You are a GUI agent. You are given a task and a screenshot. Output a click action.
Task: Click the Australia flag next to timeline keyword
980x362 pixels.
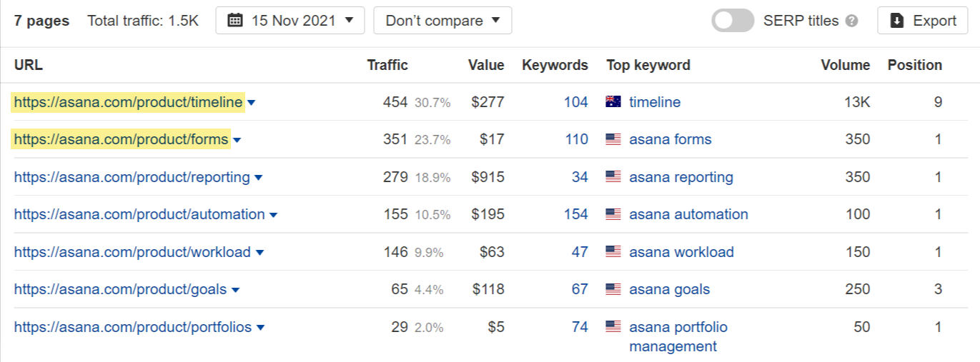point(613,102)
